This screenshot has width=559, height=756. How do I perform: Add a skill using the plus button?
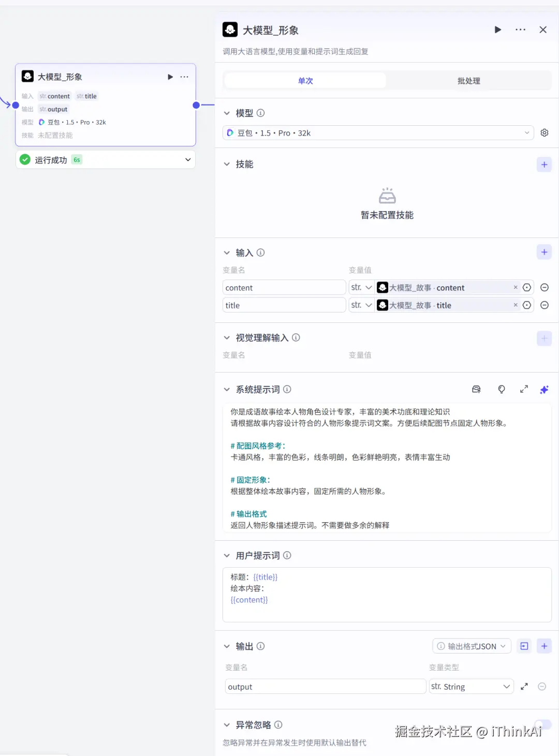click(x=544, y=164)
